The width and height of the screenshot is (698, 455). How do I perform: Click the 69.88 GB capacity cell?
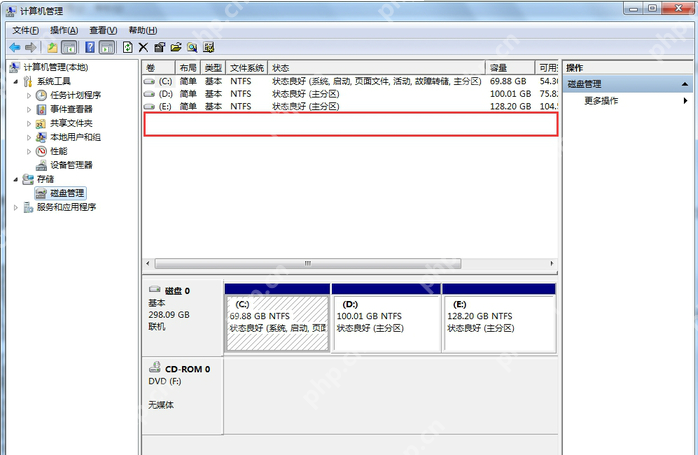(x=508, y=81)
